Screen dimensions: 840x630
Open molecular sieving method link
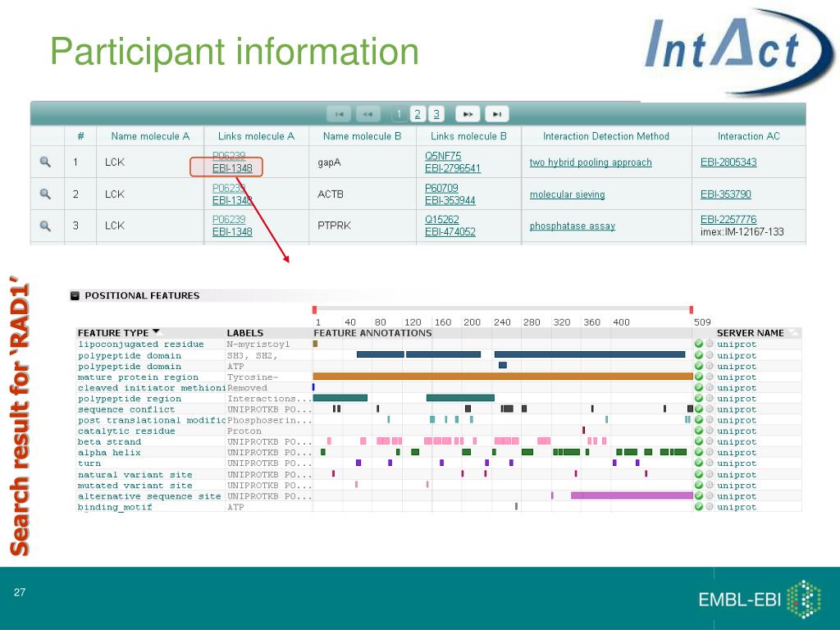[x=568, y=194]
